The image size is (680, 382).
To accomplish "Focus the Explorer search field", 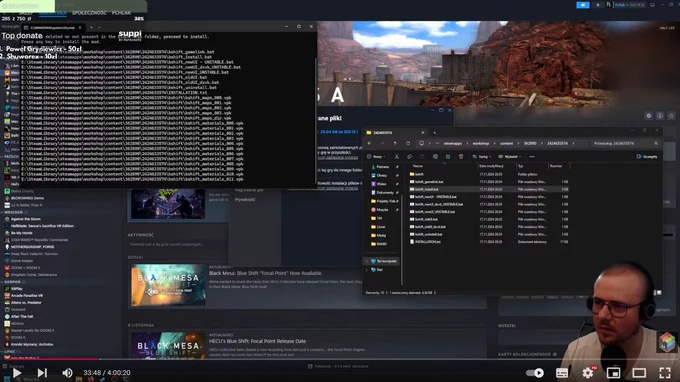I will (626, 143).
